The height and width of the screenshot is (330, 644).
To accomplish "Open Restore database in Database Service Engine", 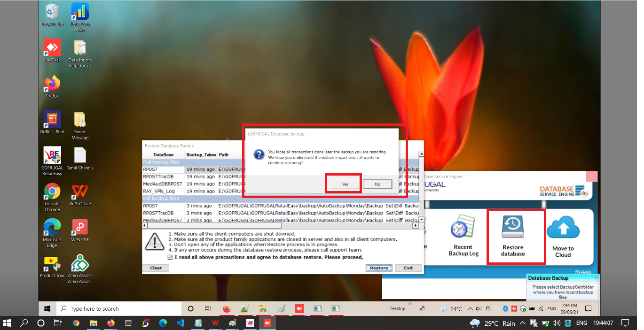I will (513, 237).
